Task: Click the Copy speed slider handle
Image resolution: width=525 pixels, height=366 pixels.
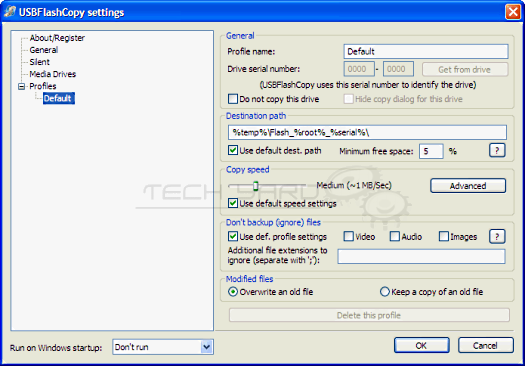Action: tap(255, 186)
